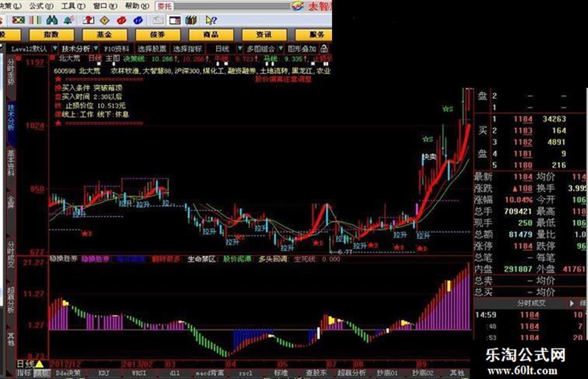Select the Dde决策 indicator tab
Viewport: 588px width, 379px height.
tap(68, 373)
